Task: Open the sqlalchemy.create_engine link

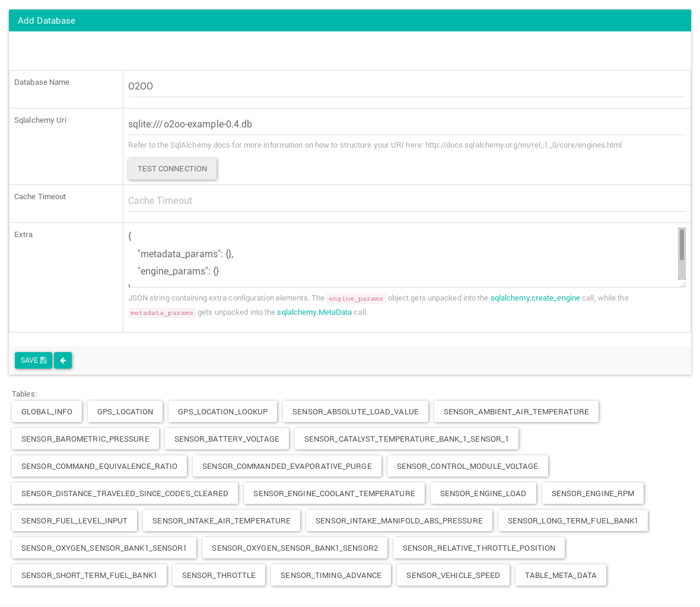Action: click(535, 298)
